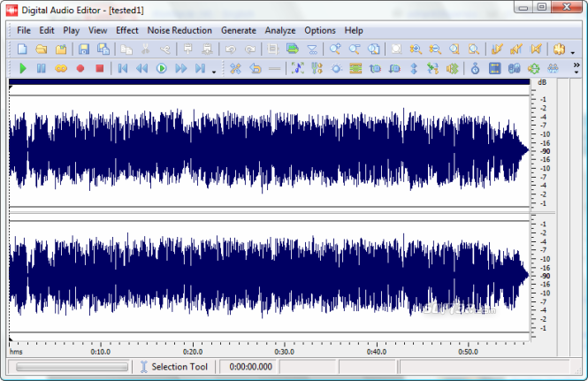Viewport: 588px width, 381px height.
Task: Open the Effect menu
Action: pos(127,30)
